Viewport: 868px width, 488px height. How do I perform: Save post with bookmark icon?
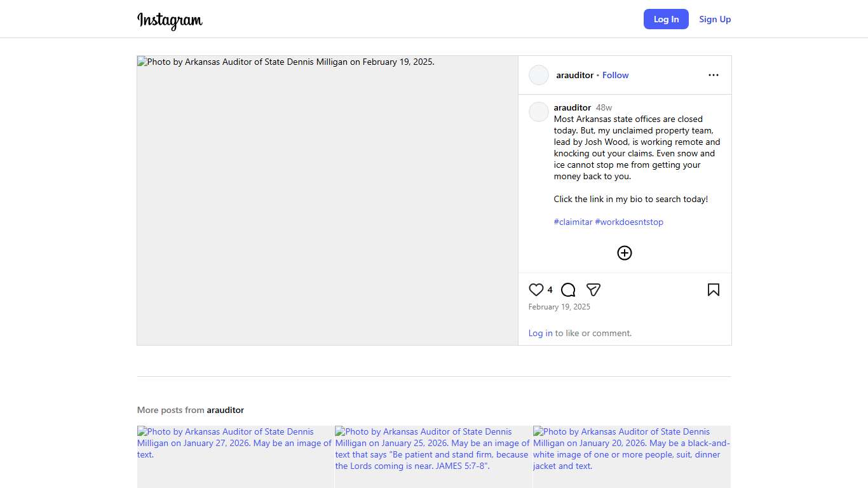click(x=713, y=290)
